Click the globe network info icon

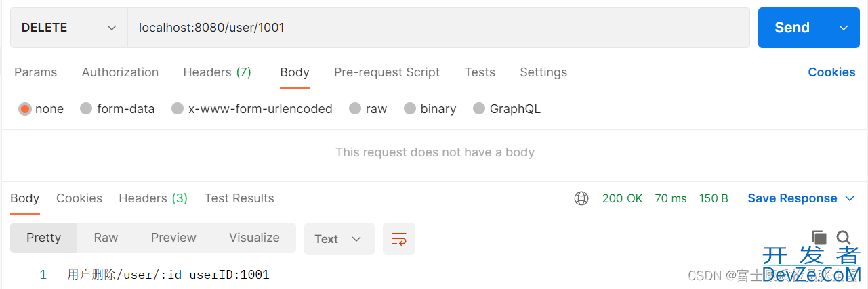pos(581,198)
